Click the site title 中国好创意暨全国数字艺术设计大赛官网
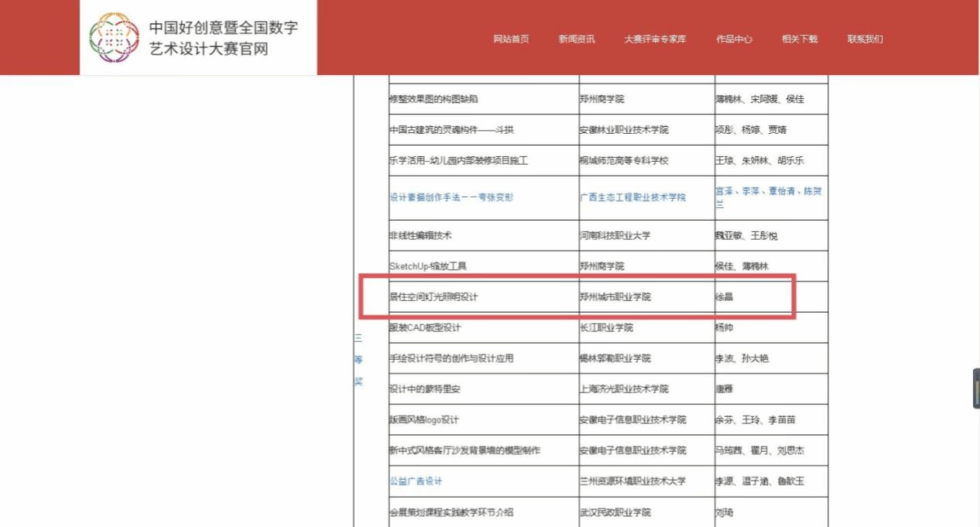Image resolution: width=980 pixels, height=527 pixels. pos(224,39)
